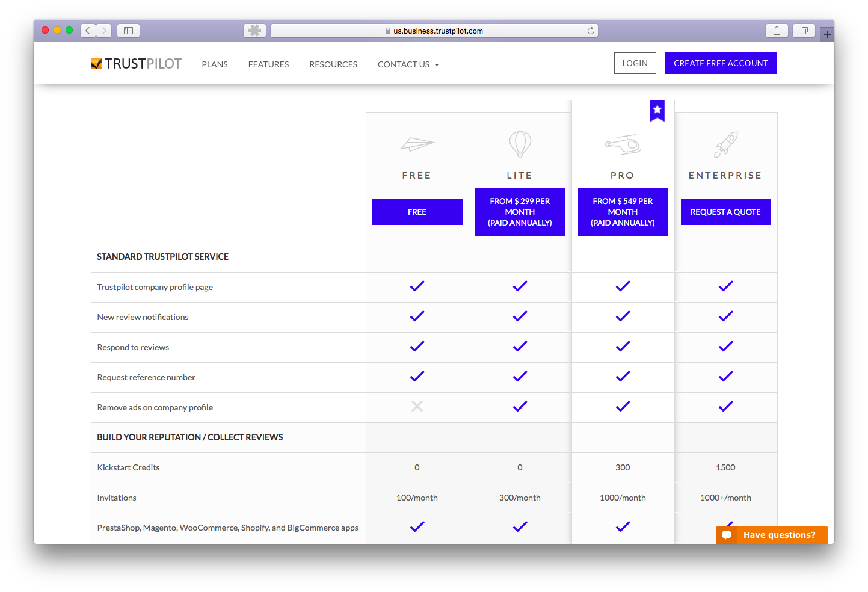Open the Plans menu item
Image resolution: width=868 pixels, height=592 pixels.
pos(215,64)
